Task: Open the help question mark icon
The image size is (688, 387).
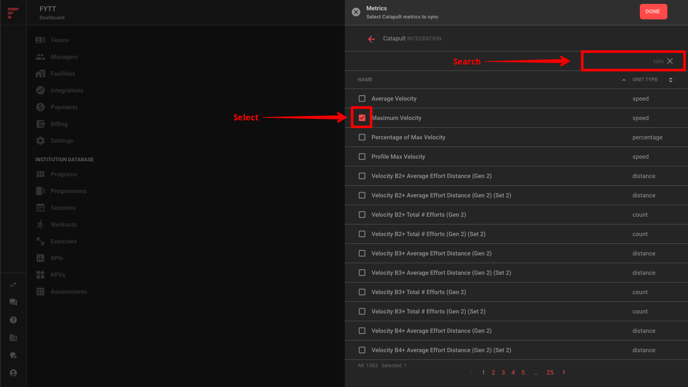Action: point(13,320)
